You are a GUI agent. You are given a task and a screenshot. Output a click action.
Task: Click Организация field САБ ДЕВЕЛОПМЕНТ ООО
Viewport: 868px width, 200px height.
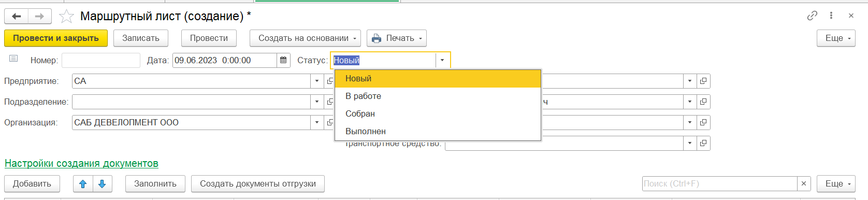tap(191, 122)
